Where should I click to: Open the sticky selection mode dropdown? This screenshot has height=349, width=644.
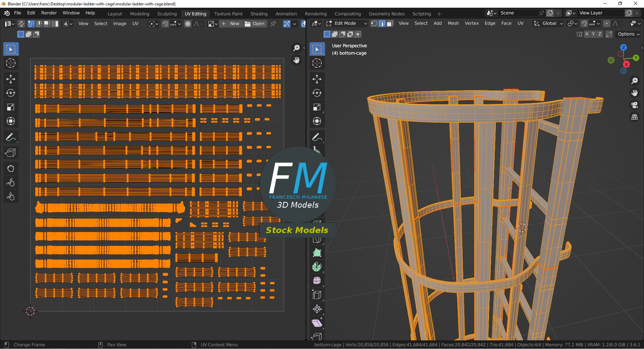[x=68, y=24]
